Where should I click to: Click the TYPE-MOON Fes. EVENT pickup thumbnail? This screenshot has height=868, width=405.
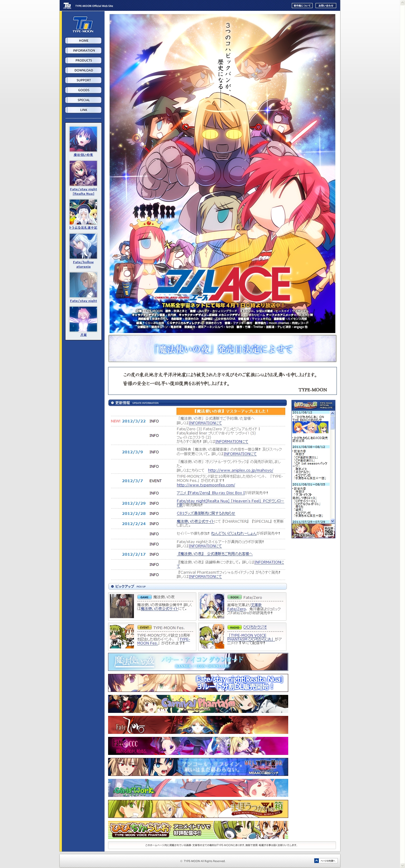[122, 636]
